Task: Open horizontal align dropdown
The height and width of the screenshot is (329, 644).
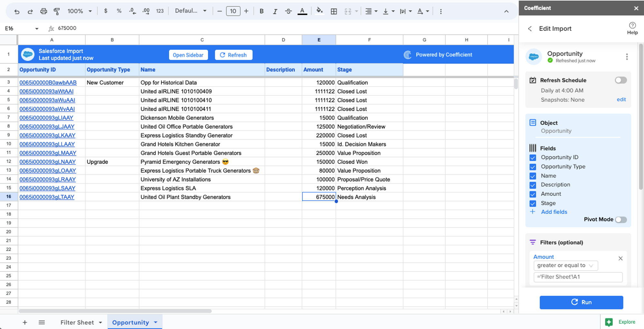Action: [371, 11]
